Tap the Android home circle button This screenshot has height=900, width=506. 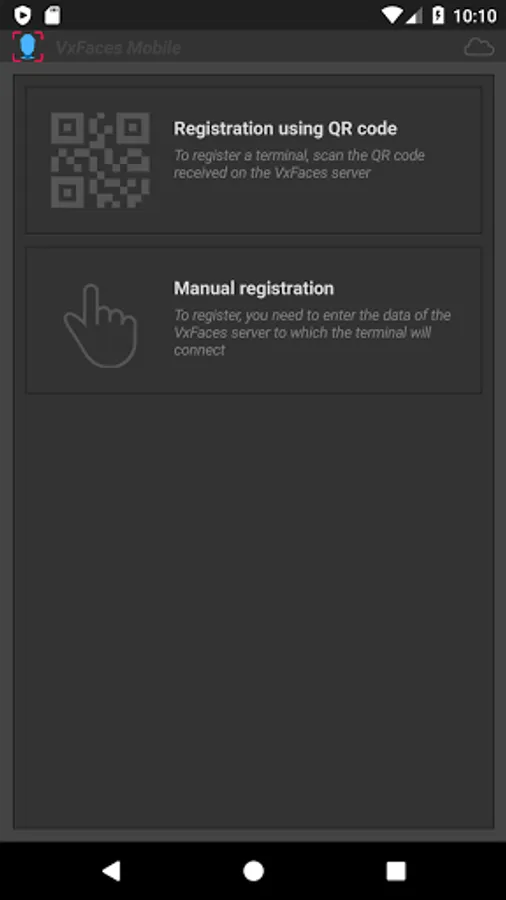(x=253, y=871)
